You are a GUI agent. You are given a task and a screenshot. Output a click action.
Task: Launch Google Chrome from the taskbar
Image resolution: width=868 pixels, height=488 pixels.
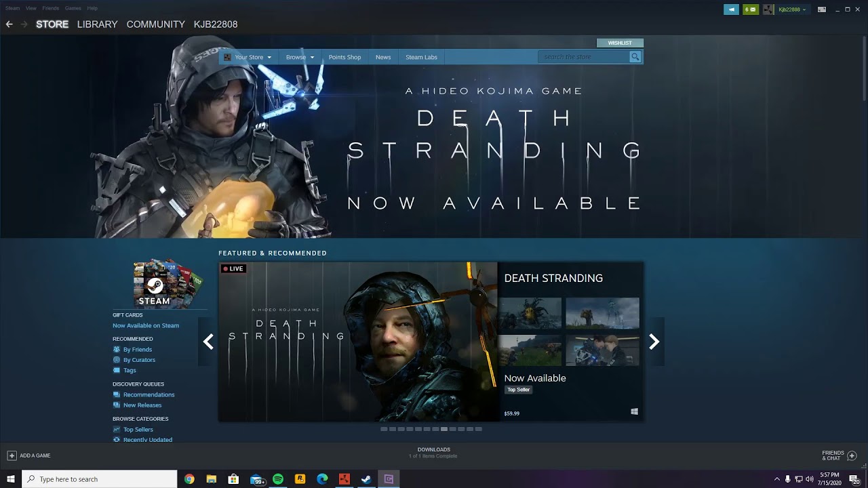(189, 479)
